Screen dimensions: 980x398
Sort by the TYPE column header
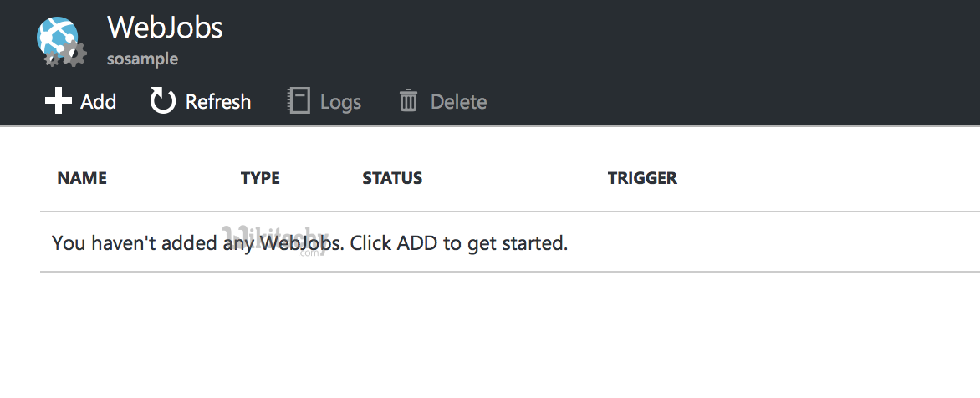coord(260,178)
